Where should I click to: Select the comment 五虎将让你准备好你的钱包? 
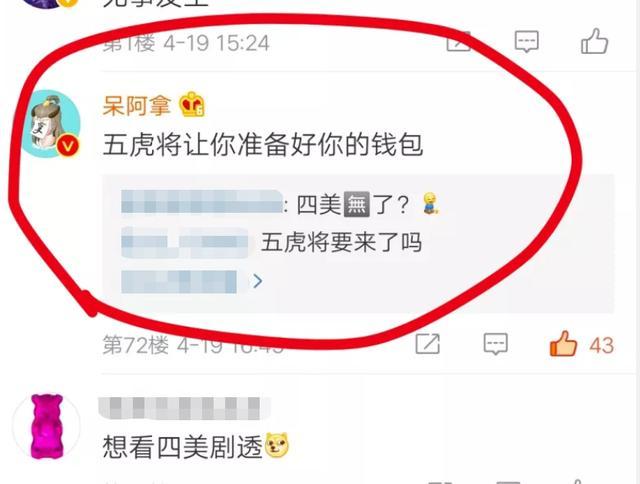point(262,145)
